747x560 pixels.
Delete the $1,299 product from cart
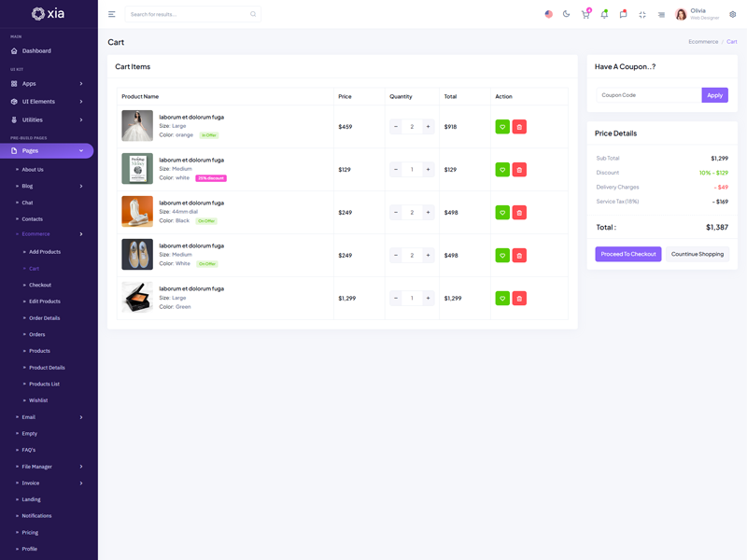[x=519, y=299]
